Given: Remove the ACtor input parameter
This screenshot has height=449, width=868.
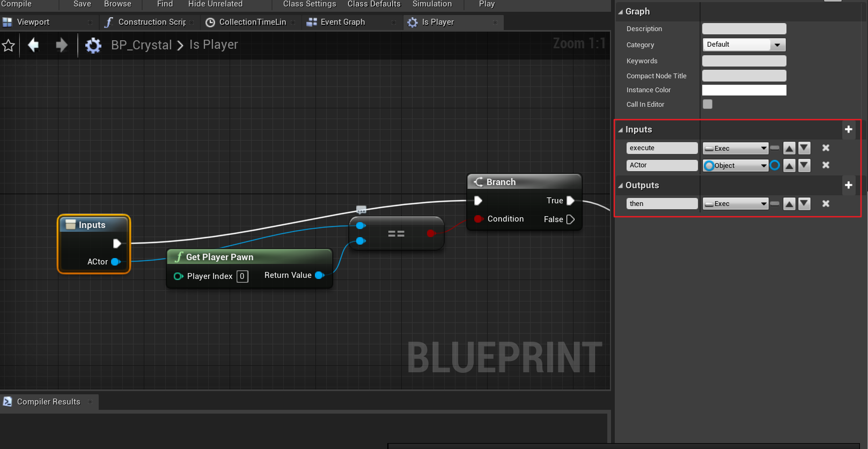Looking at the screenshot, I should 826,165.
